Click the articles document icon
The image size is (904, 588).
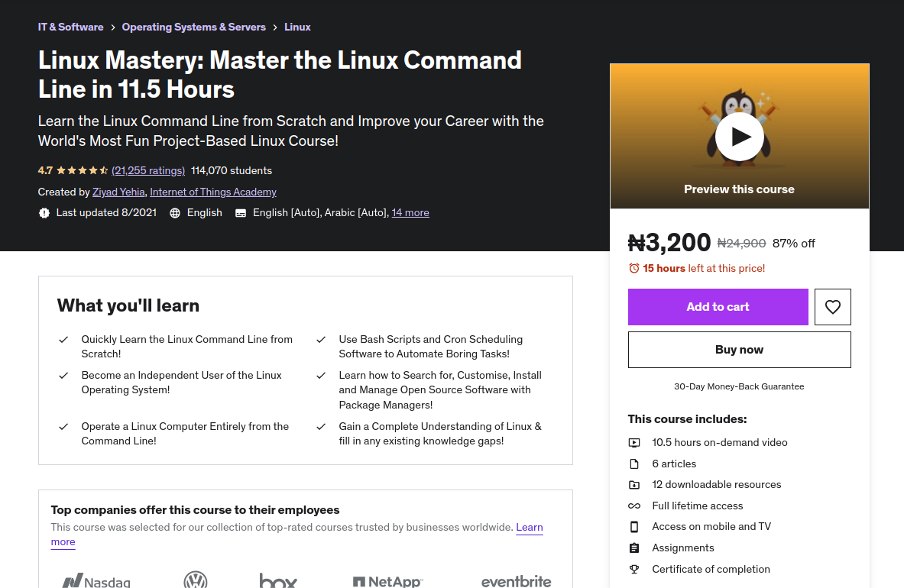(x=634, y=463)
